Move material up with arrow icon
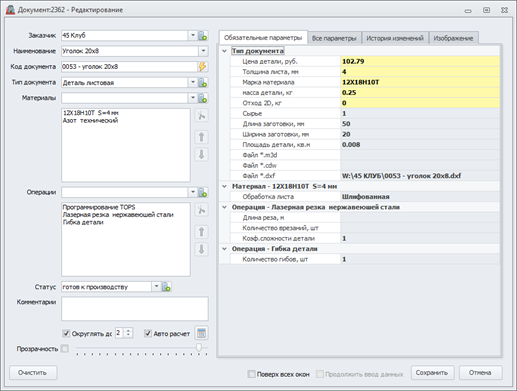This screenshot has height=391, width=517. point(201,137)
